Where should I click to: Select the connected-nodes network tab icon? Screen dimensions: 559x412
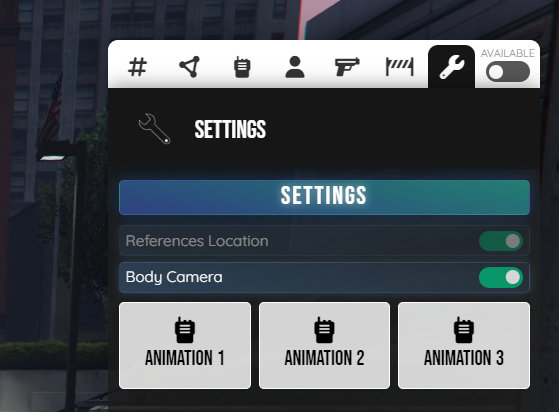(189, 67)
